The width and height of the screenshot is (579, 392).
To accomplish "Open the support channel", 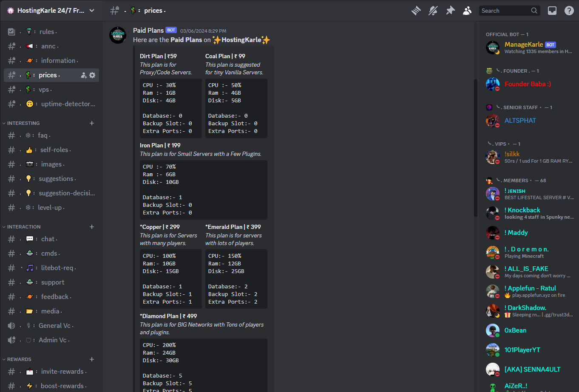I will [52, 282].
